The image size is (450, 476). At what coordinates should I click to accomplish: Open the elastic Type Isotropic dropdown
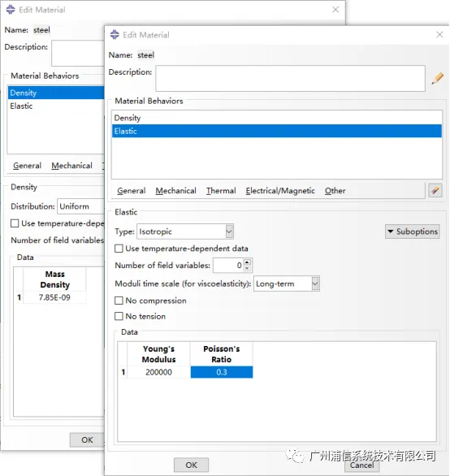coord(185,232)
